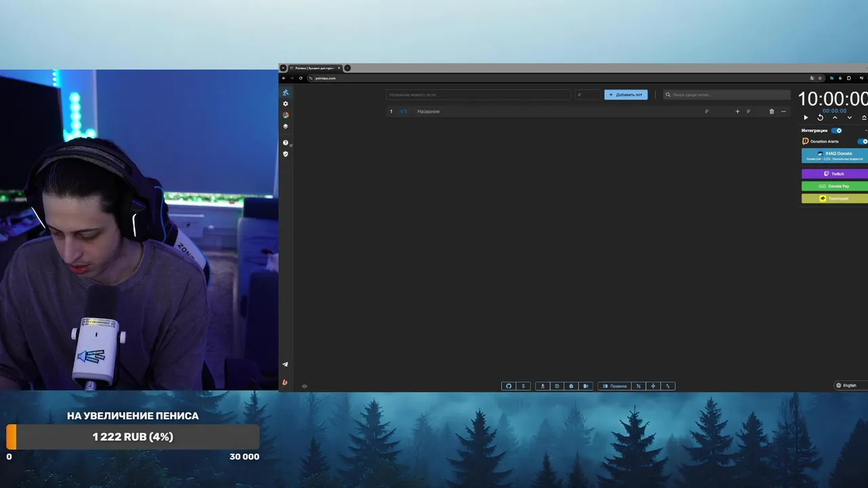Click the translate page icon in address bar
868x488 pixels.
click(812, 78)
